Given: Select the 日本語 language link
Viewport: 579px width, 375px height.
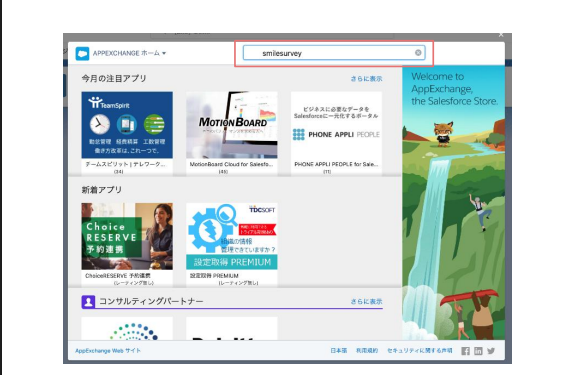Looking at the screenshot, I should tap(339, 351).
